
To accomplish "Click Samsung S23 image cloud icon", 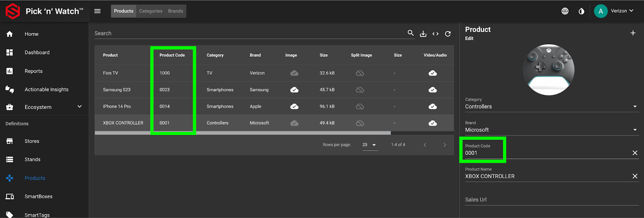I will [x=294, y=90].
